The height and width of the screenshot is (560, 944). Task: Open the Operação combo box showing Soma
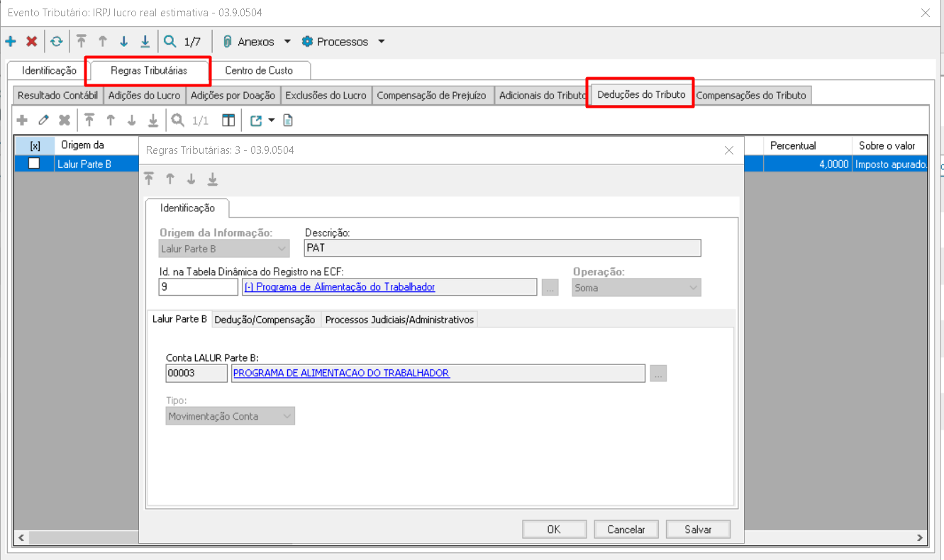(636, 288)
